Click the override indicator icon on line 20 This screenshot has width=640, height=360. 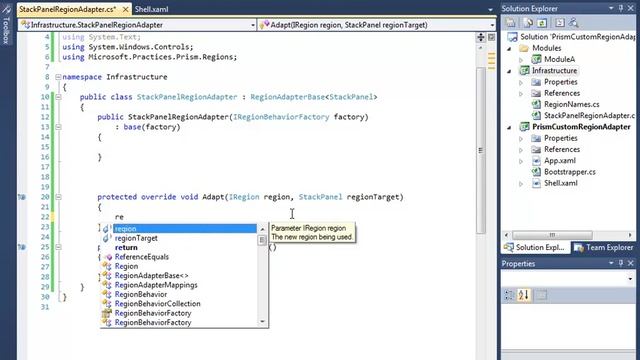pos(22,197)
